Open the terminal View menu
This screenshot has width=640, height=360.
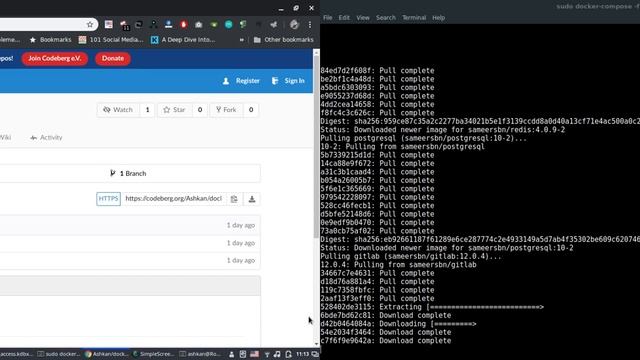tap(362, 18)
